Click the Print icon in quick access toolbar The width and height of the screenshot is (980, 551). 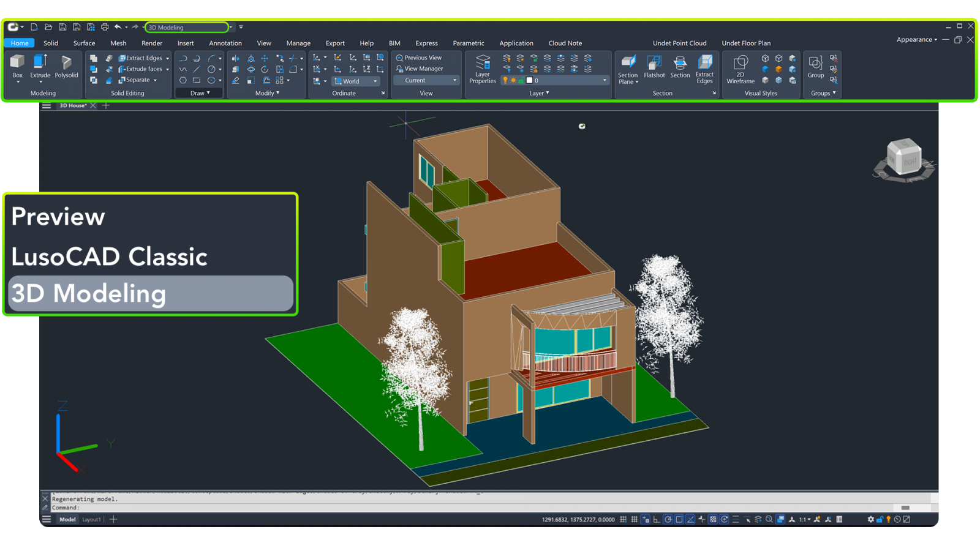click(105, 27)
